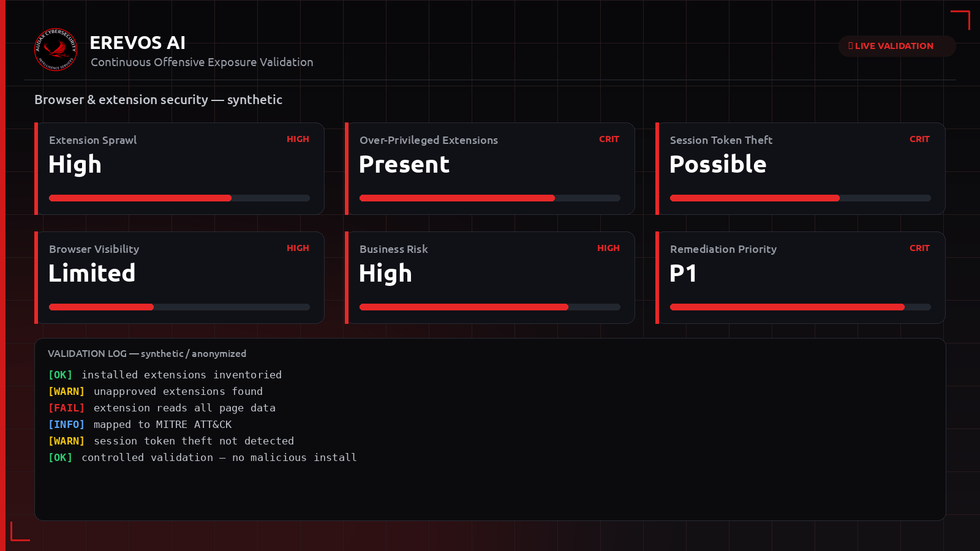980x551 pixels.
Task: Click the Extension Sprawl progress bar
Action: pyautogui.click(x=179, y=198)
